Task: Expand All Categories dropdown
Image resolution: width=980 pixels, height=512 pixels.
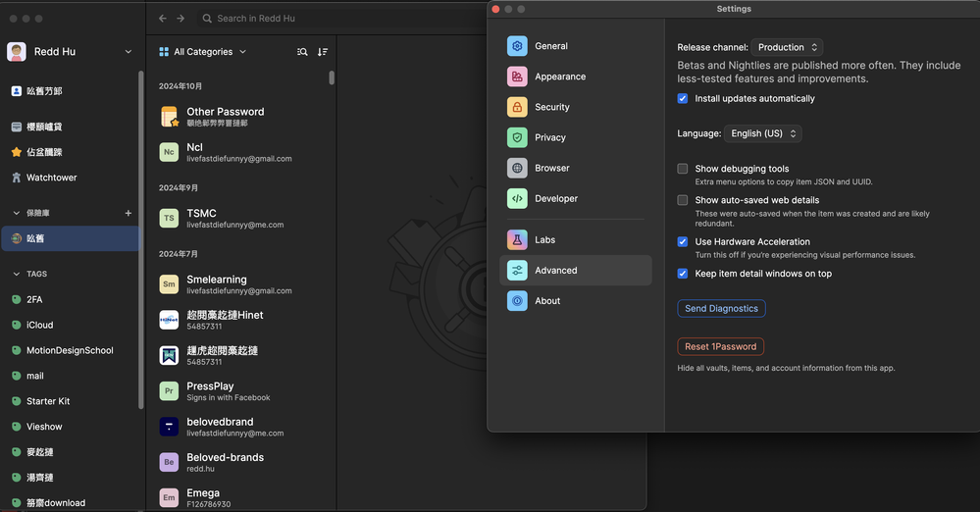Action: coord(202,52)
